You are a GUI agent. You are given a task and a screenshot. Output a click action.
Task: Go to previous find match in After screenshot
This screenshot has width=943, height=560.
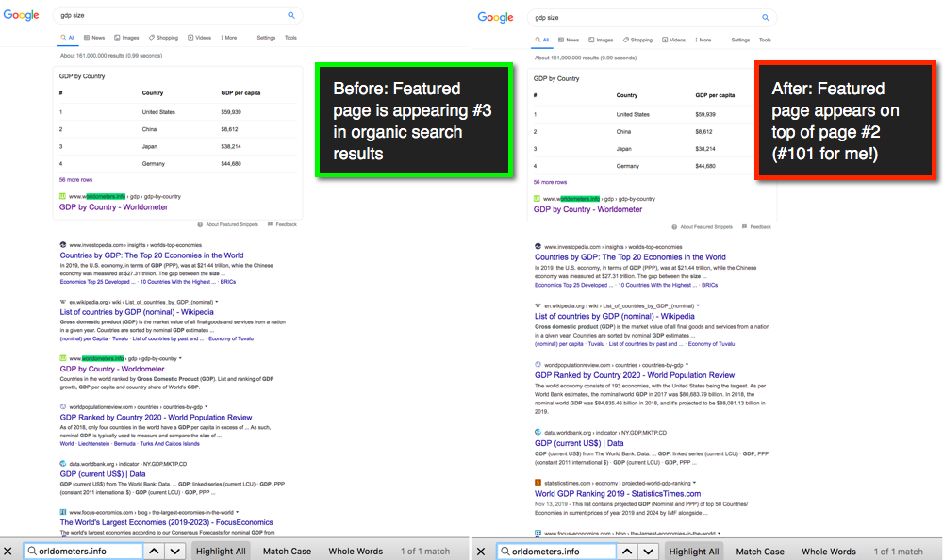(627, 551)
